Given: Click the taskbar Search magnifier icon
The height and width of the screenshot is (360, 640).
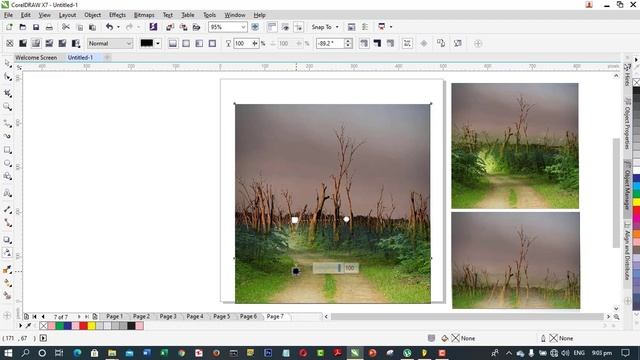Looking at the screenshot, I should pyautogui.click(x=25, y=353).
